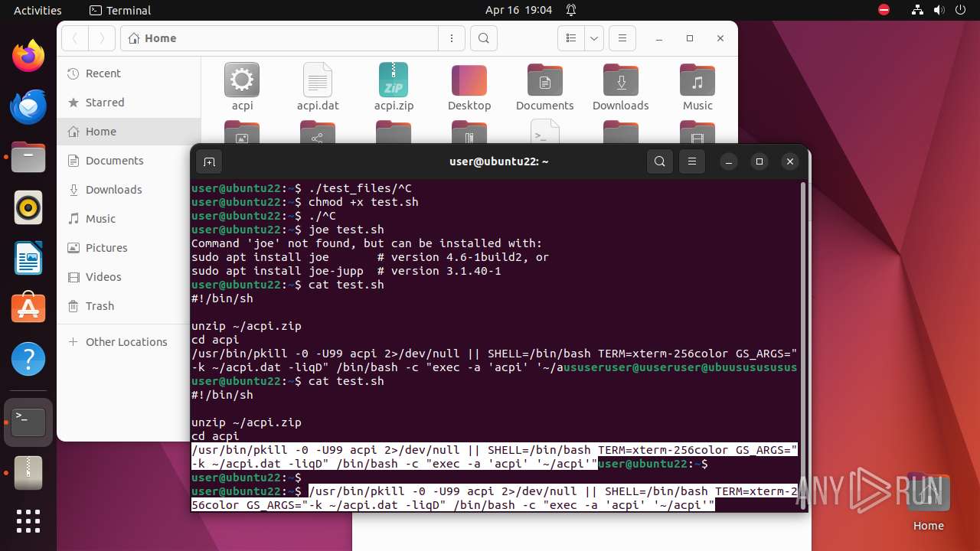The width and height of the screenshot is (980, 551).
Task: Open Archive Manager icon in dock
Action: (28, 472)
